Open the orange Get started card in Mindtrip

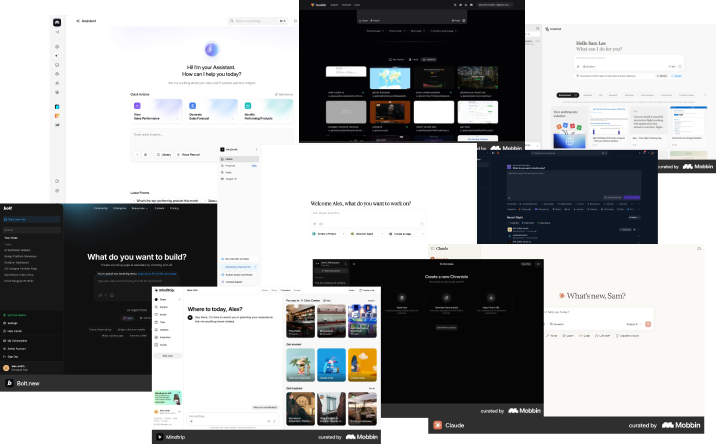pyautogui.click(x=362, y=365)
